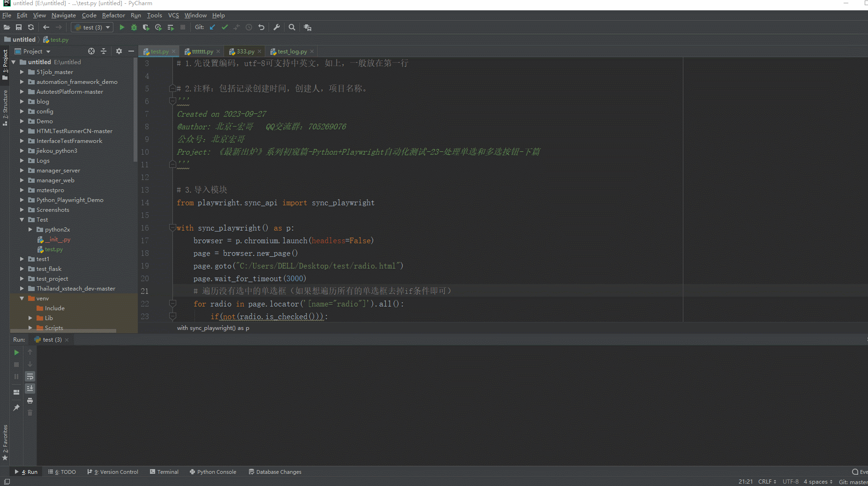Navigate back with the left arrow

point(46,27)
